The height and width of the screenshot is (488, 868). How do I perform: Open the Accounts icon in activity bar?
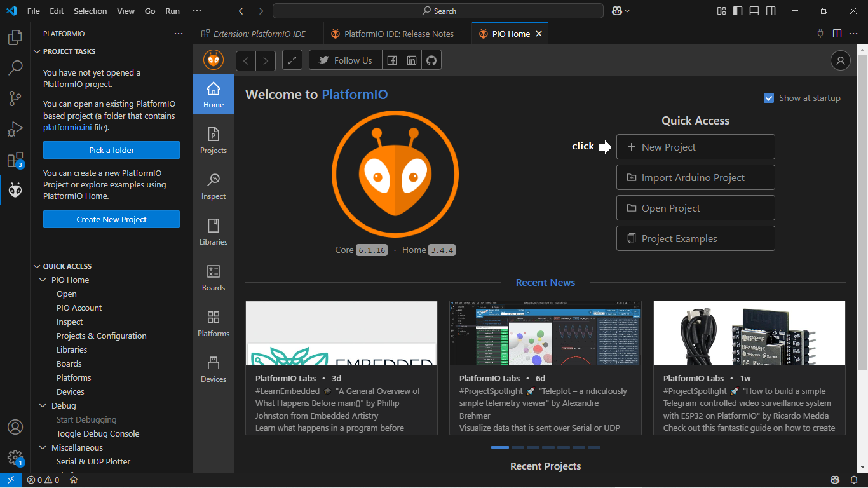pyautogui.click(x=15, y=427)
